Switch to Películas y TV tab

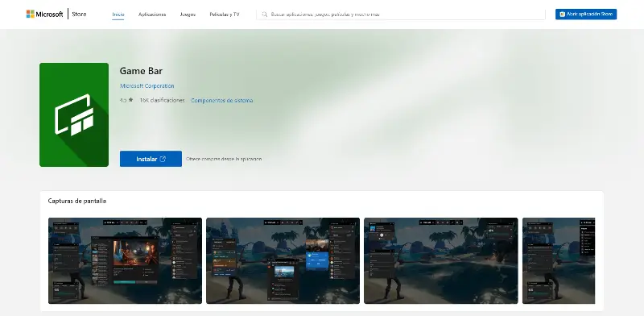tap(225, 14)
